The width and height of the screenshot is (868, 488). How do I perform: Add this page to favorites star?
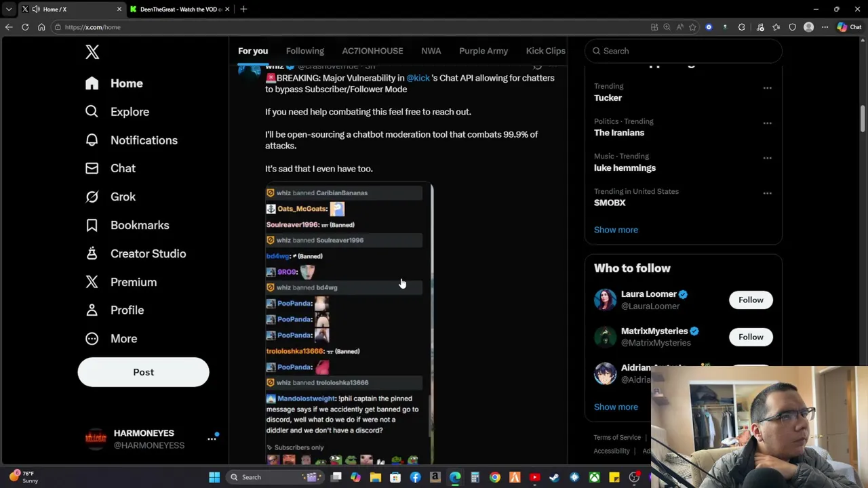(692, 27)
